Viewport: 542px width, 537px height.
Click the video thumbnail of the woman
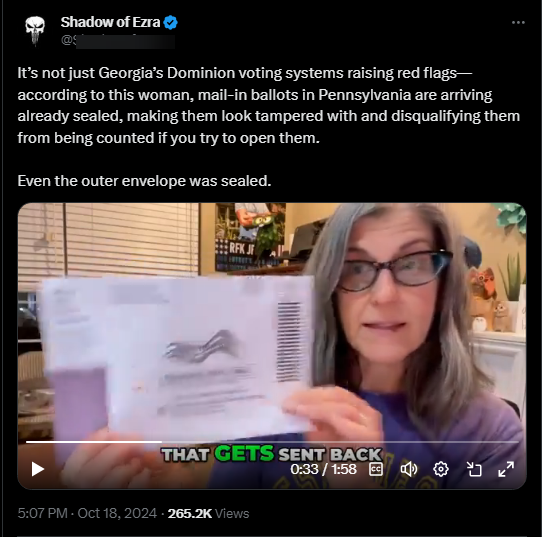click(272, 346)
